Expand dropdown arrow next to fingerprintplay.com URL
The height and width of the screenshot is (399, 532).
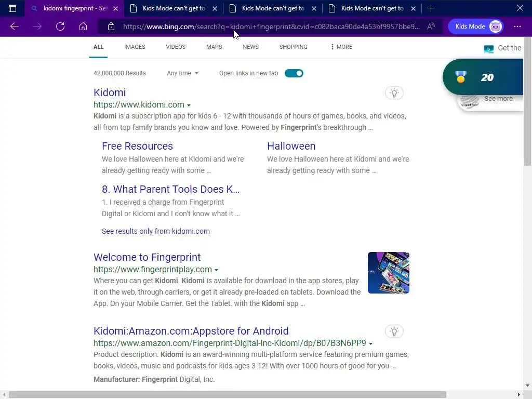tap(217, 270)
